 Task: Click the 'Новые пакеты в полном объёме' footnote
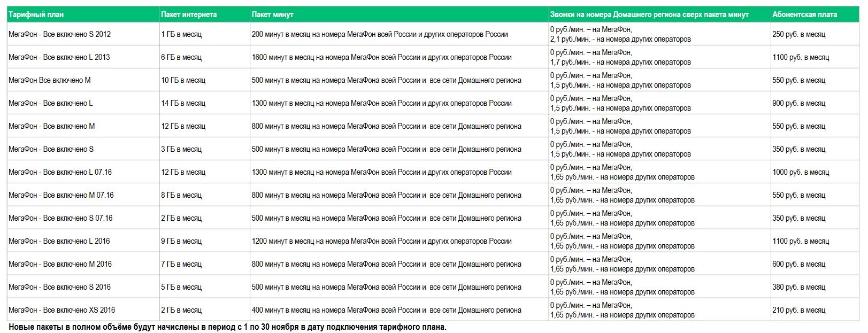coord(227,327)
